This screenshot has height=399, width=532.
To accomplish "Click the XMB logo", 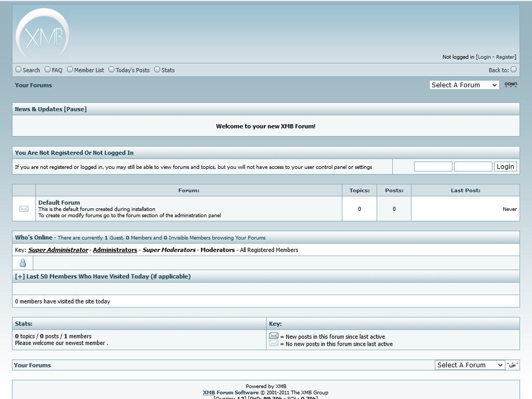I will (x=43, y=34).
